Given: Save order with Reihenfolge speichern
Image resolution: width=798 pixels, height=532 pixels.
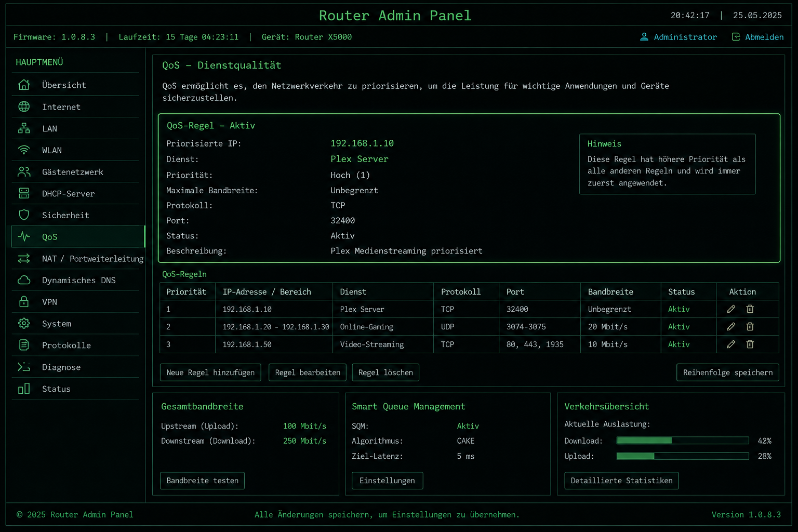Looking at the screenshot, I should point(728,373).
